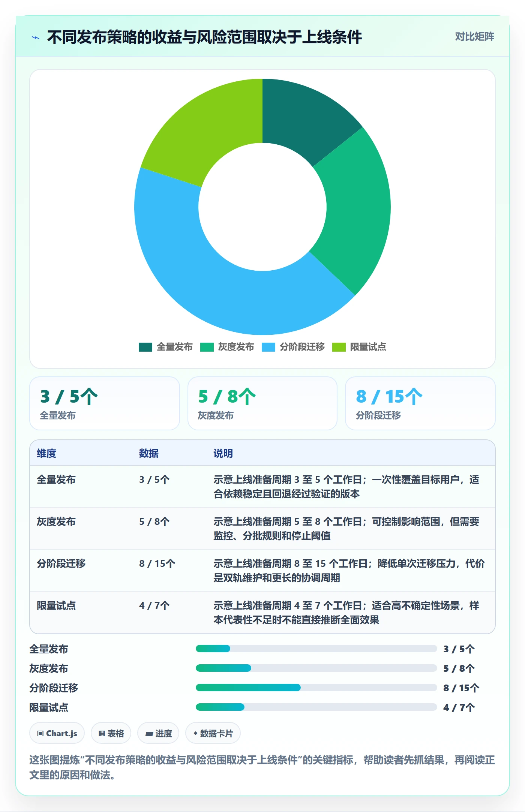Click the 说明 column header
Image resolution: width=525 pixels, height=812 pixels.
(x=223, y=453)
